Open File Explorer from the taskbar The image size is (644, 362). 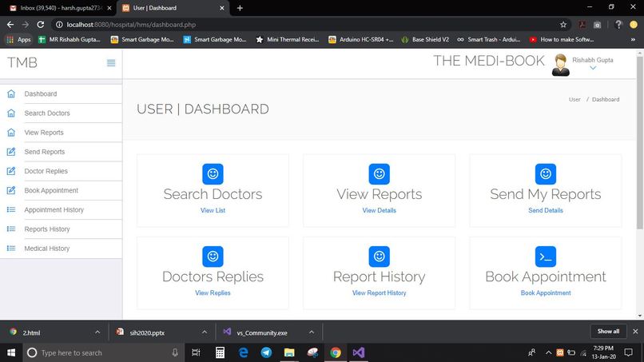click(x=289, y=352)
